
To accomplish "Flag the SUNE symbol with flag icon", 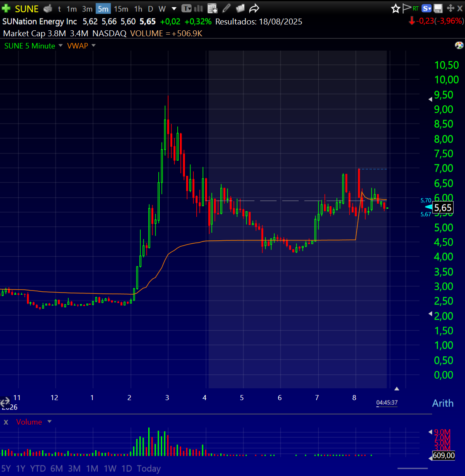I will pyautogui.click(x=407, y=8).
